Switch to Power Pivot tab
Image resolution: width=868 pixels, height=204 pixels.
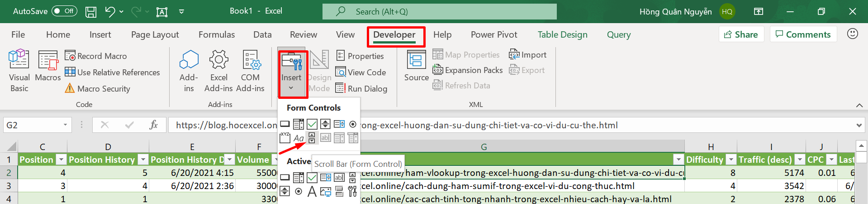pos(494,34)
